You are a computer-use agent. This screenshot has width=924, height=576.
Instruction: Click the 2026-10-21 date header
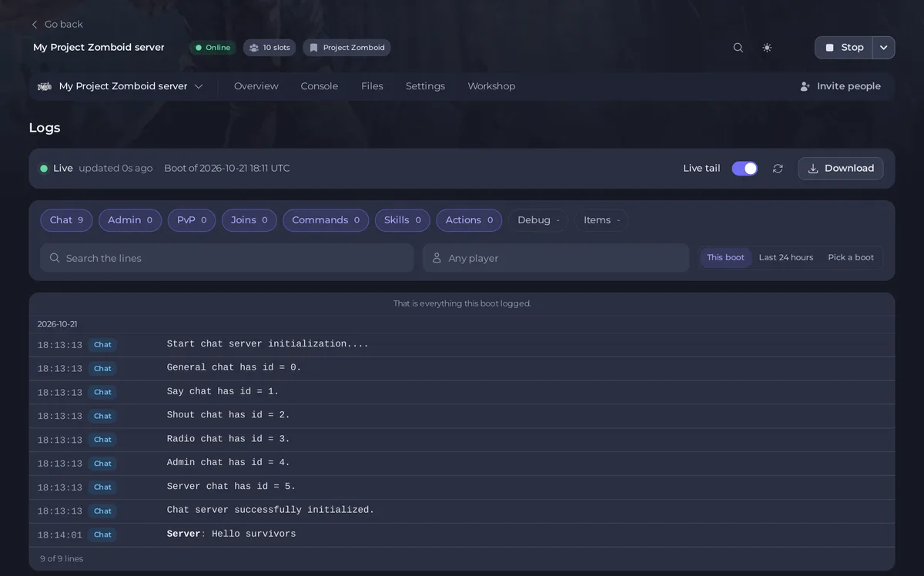coord(57,324)
